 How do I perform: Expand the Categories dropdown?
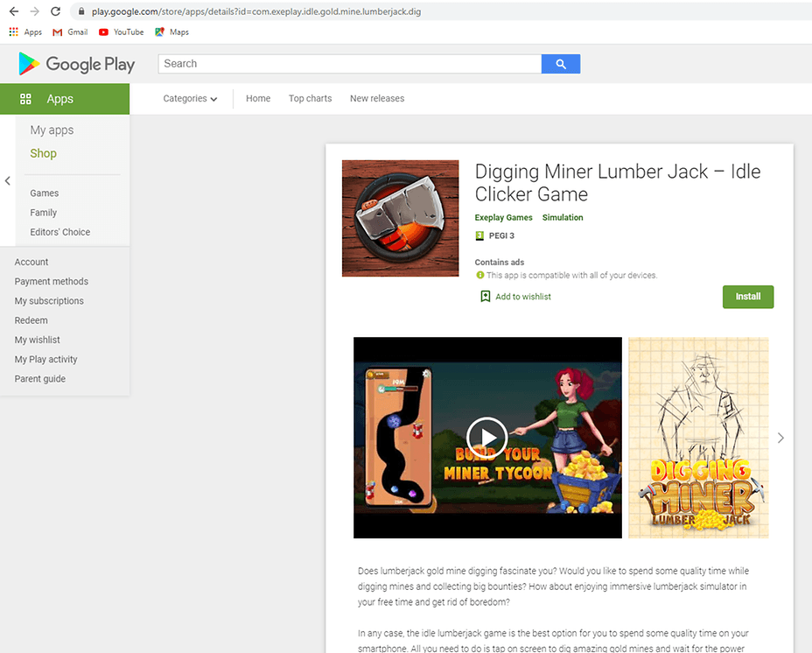(190, 98)
